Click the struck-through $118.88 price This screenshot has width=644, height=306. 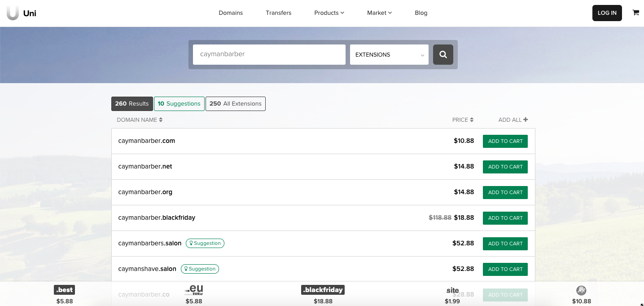click(x=440, y=217)
